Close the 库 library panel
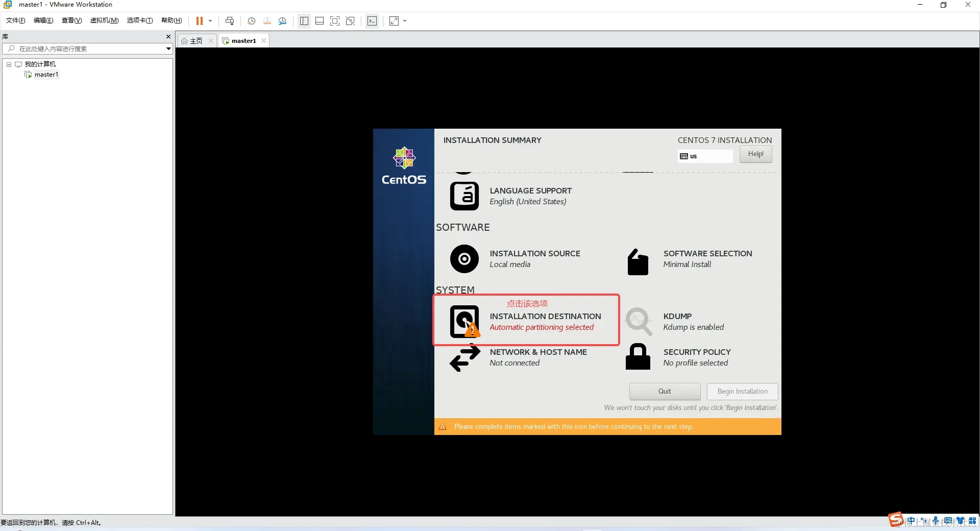The image size is (980, 531). pyautogui.click(x=168, y=37)
